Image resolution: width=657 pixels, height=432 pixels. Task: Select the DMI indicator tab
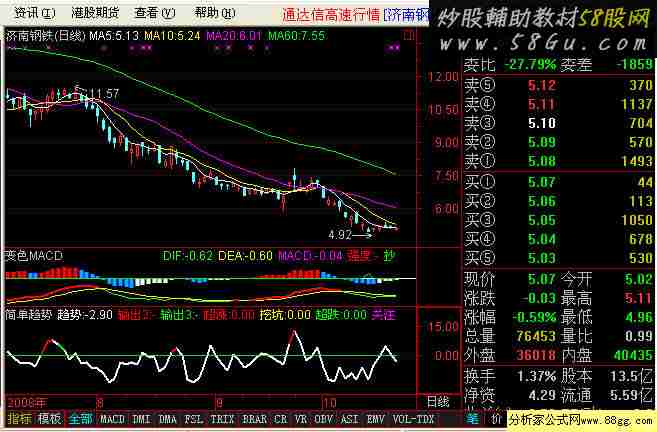click(x=141, y=419)
